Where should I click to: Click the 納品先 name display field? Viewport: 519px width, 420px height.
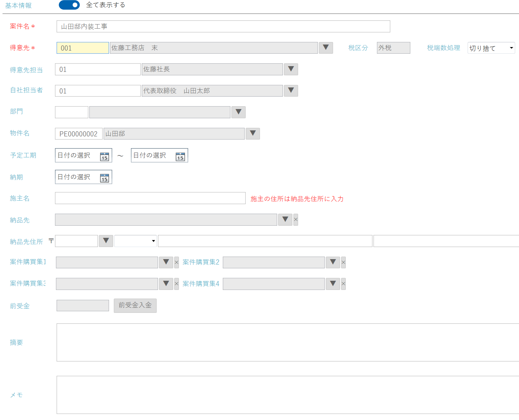tap(166, 220)
